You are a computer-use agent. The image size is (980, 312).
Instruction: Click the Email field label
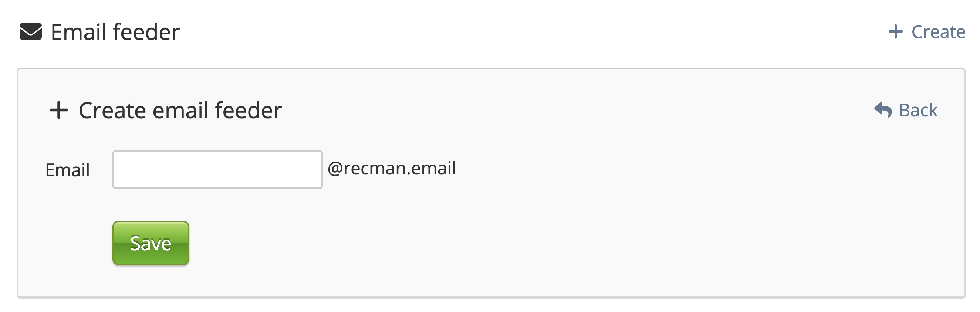click(x=67, y=170)
